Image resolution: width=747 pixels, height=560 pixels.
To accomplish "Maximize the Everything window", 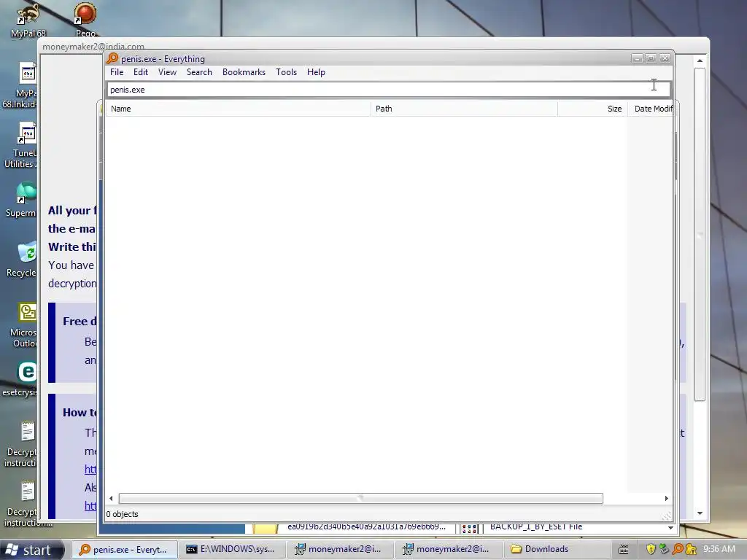I will coord(651,58).
